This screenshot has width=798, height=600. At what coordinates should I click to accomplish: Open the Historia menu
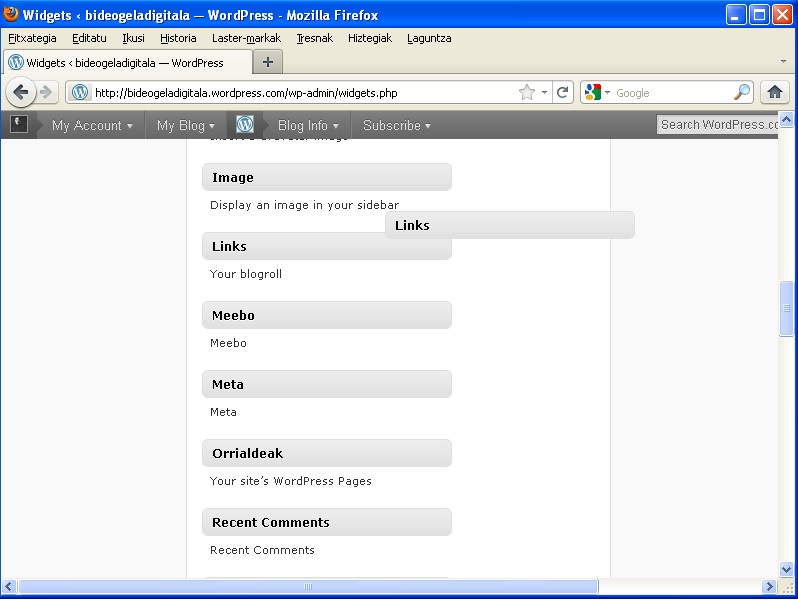(x=178, y=38)
